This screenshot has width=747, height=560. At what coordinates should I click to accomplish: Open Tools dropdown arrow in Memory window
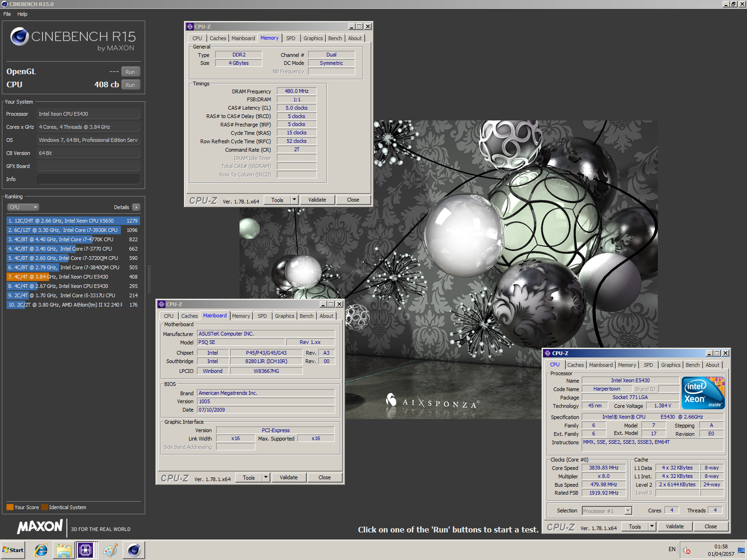coord(294,200)
